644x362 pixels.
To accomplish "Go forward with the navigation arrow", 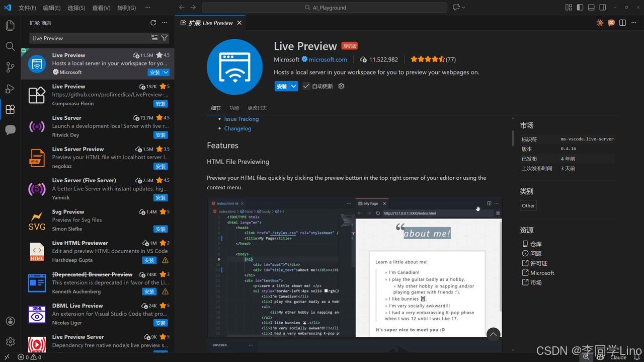I will click(x=193, y=8).
